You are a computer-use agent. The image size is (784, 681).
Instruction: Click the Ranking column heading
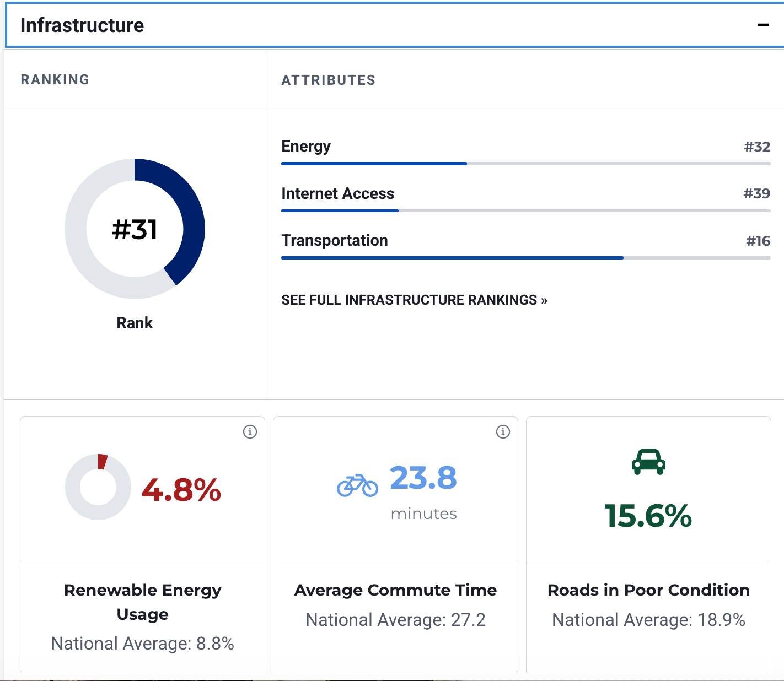tap(55, 79)
